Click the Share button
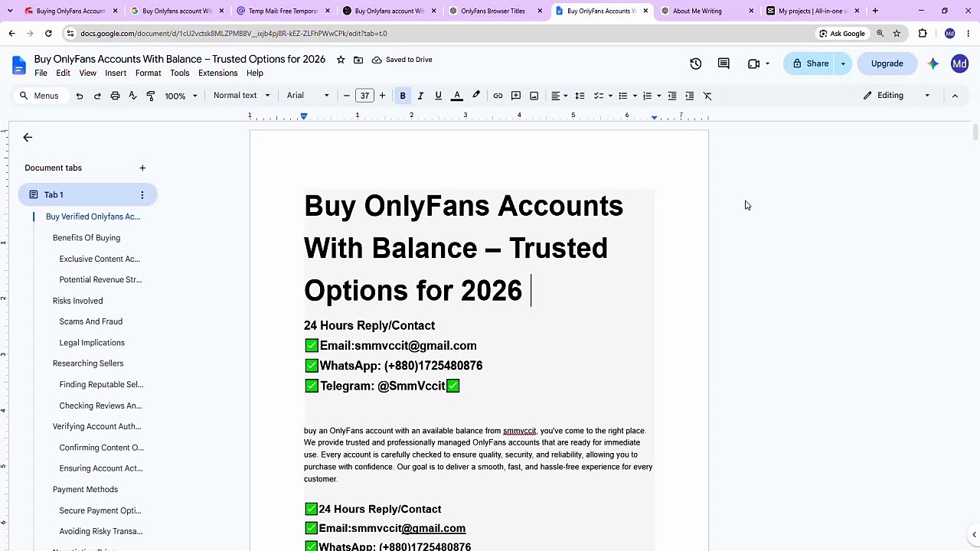Viewport: 980px width, 551px height. coord(811,64)
